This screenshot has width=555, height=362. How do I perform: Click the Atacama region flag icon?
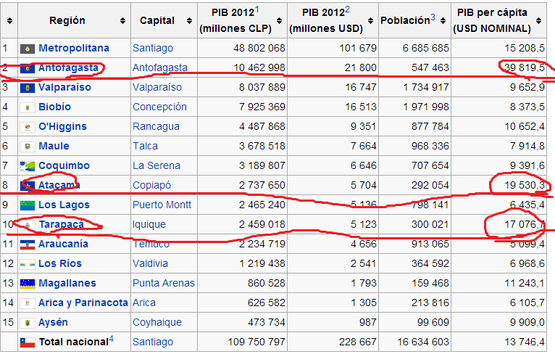pyautogui.click(x=27, y=186)
